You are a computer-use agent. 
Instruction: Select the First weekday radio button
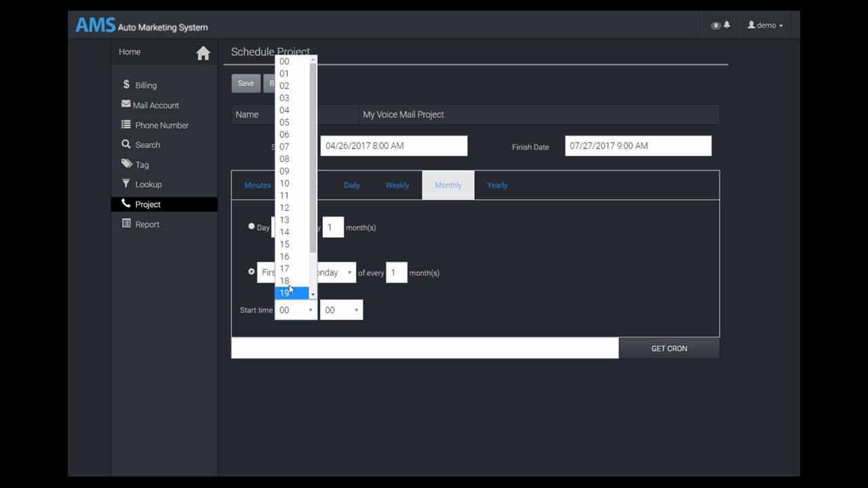coord(252,272)
